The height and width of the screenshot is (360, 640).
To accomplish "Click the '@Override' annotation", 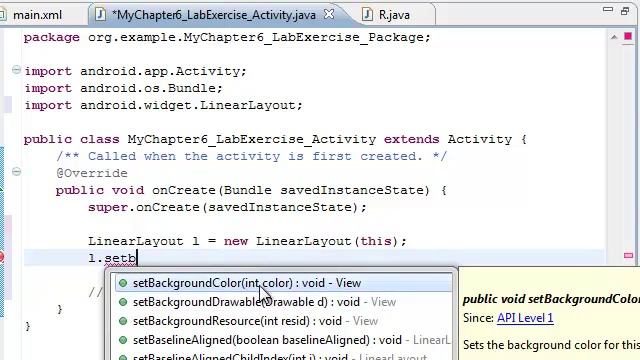I will (92, 173).
